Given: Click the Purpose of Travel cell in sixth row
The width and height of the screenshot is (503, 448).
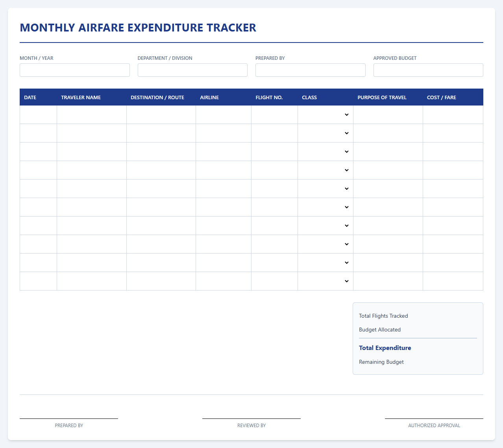Looking at the screenshot, I should [x=388, y=207].
